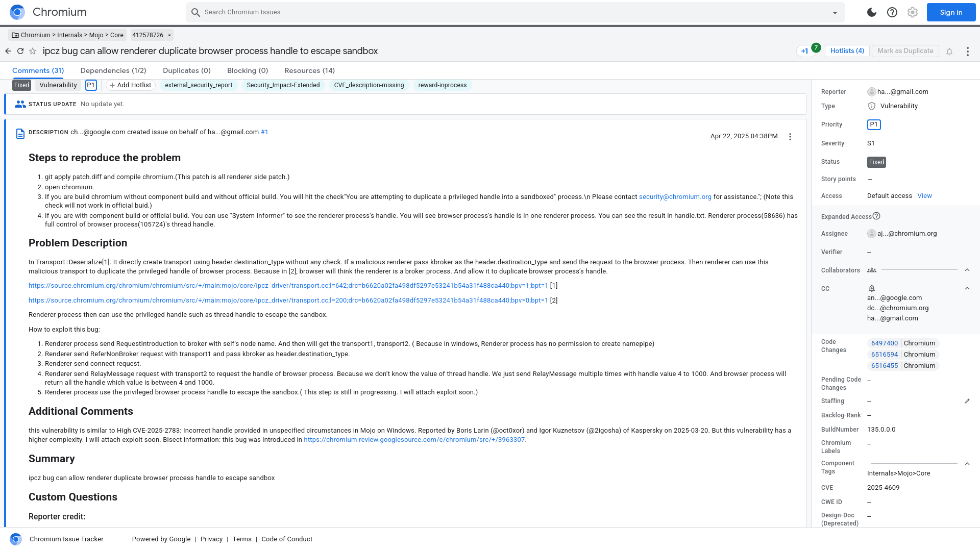Click the assignee avatar icon
This screenshot has height=551, width=980.
point(872,234)
